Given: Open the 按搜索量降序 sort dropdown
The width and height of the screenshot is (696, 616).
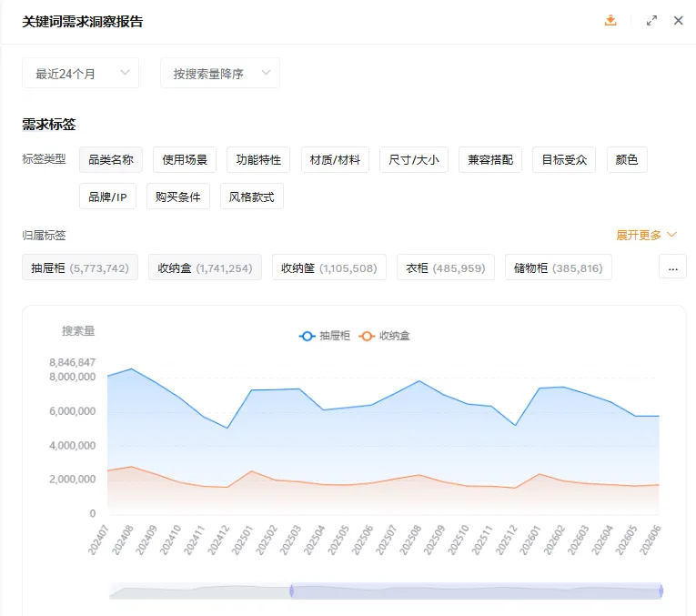Looking at the screenshot, I should (x=220, y=73).
